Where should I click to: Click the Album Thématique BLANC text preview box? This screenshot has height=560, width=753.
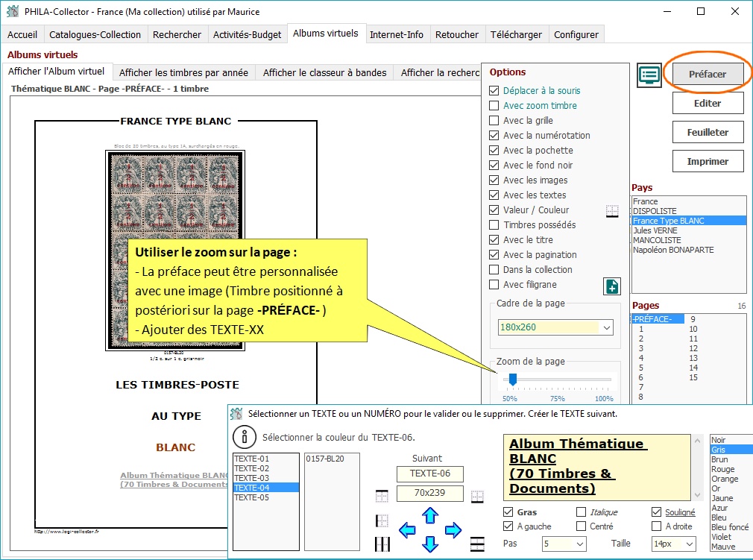[597, 467]
